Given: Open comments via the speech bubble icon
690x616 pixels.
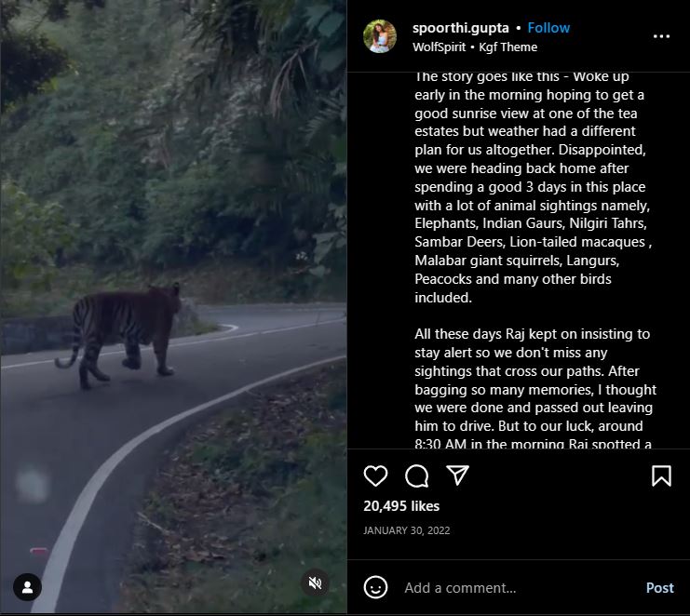Looking at the screenshot, I should coord(417,476).
